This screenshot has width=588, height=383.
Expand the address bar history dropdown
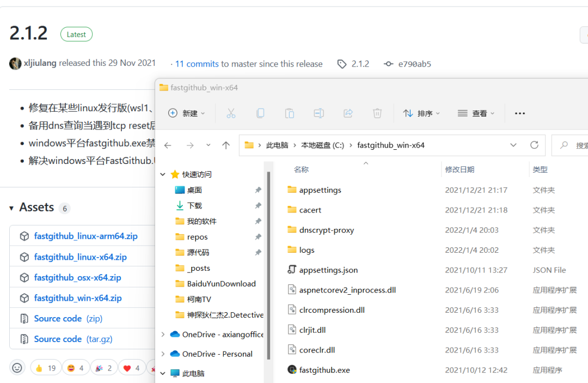513,145
